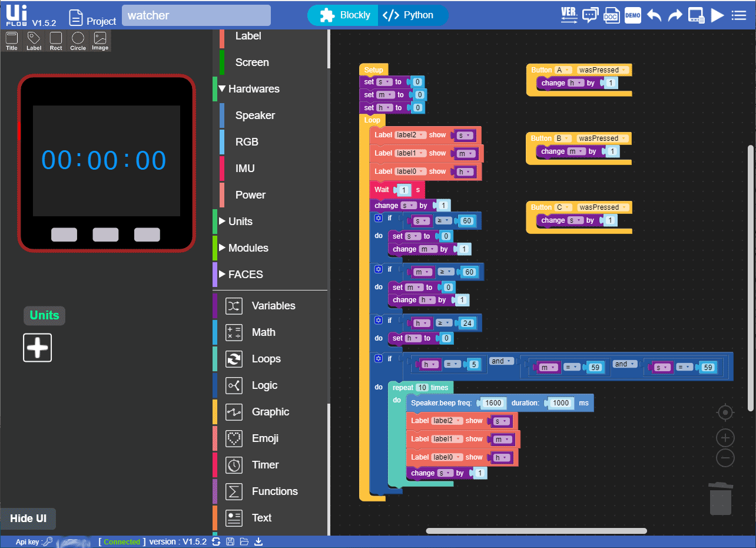Open the DOC documentation icon
This screenshot has height=548, width=756.
(611, 15)
